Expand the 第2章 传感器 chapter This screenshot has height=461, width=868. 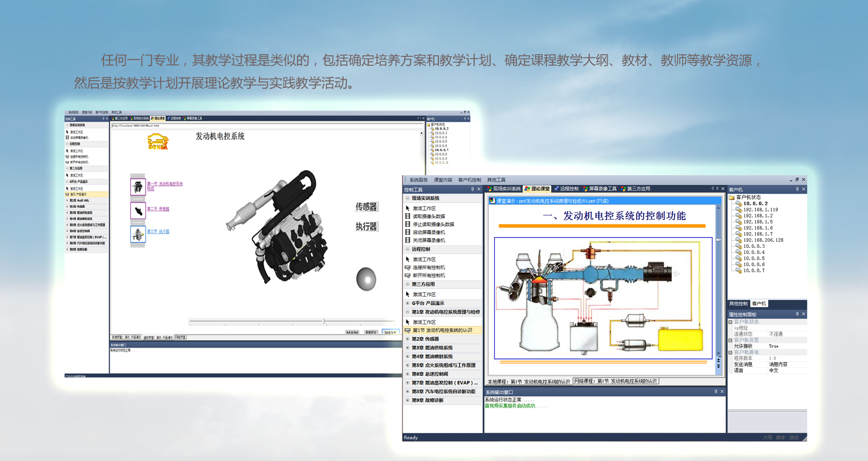(407, 339)
